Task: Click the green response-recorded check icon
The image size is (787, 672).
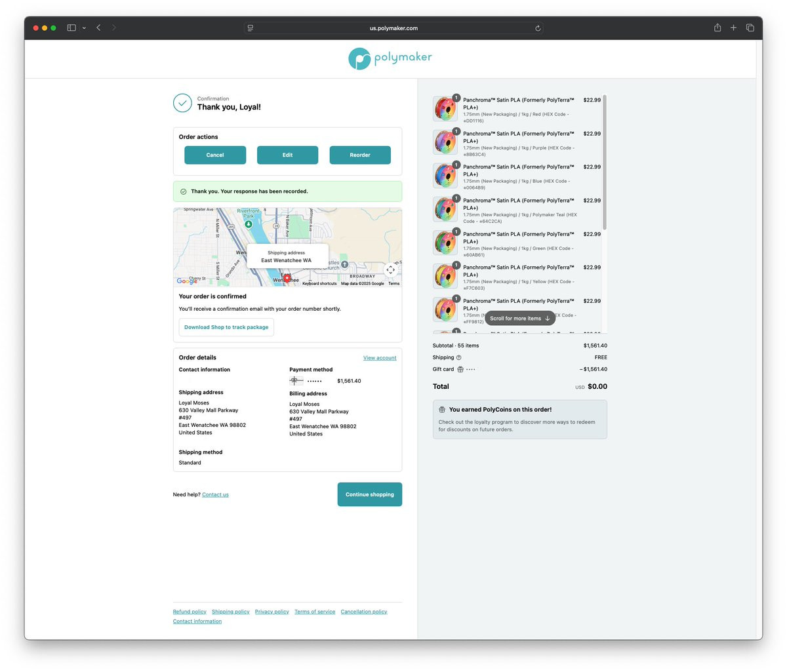Action: (183, 191)
